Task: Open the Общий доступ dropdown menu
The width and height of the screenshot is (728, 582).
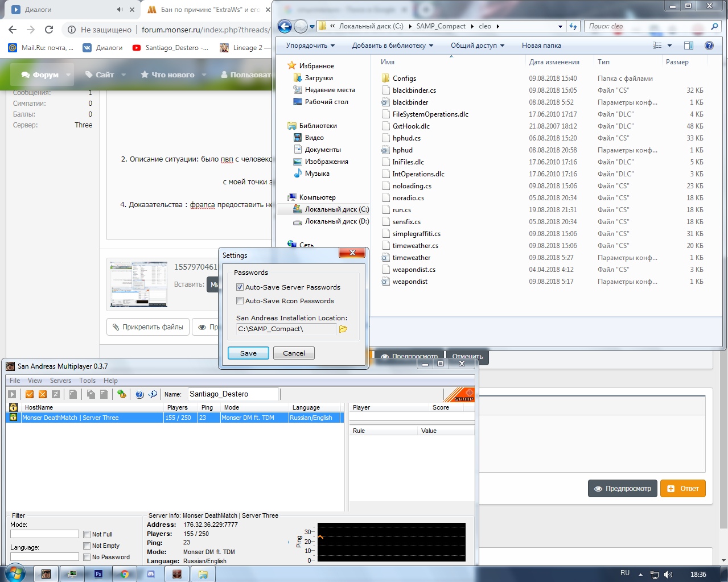Action: (x=477, y=46)
